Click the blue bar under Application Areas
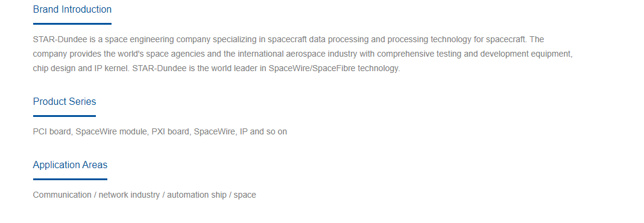This screenshot has height=223, width=644. point(70,179)
